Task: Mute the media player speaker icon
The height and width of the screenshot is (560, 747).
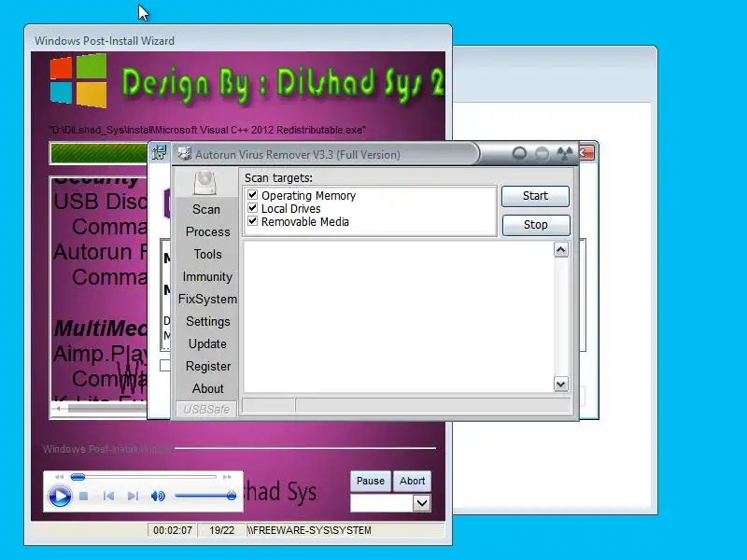Action: 158,497
